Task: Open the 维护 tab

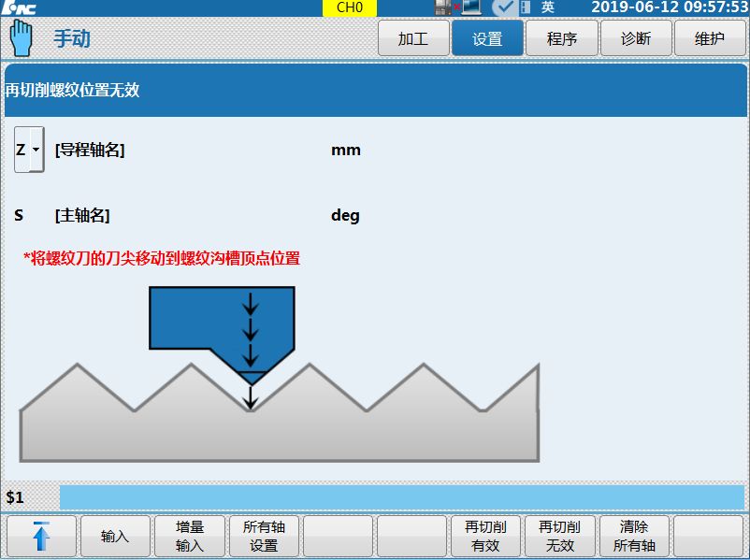Action: pos(710,39)
